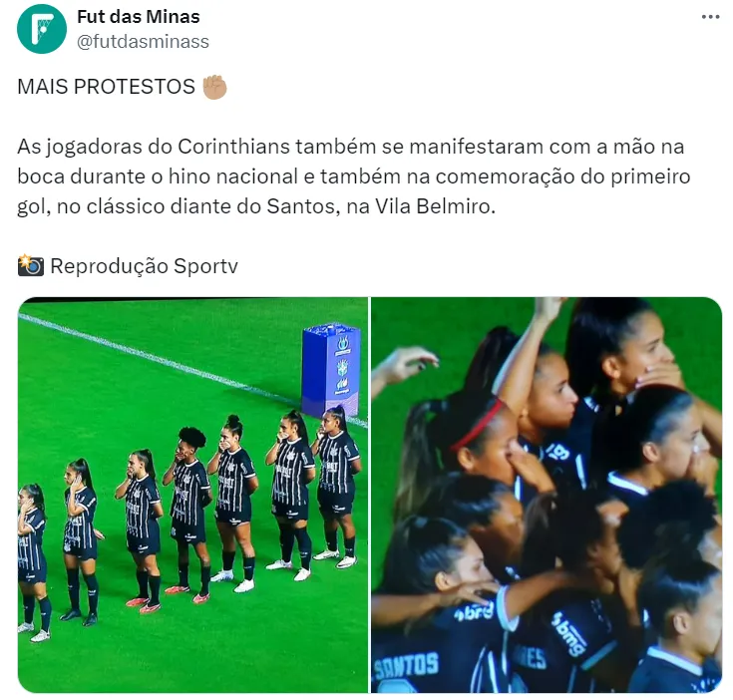Click the camera flash emoji
Image resolution: width=733 pixels, height=700 pixels.
tap(31, 265)
